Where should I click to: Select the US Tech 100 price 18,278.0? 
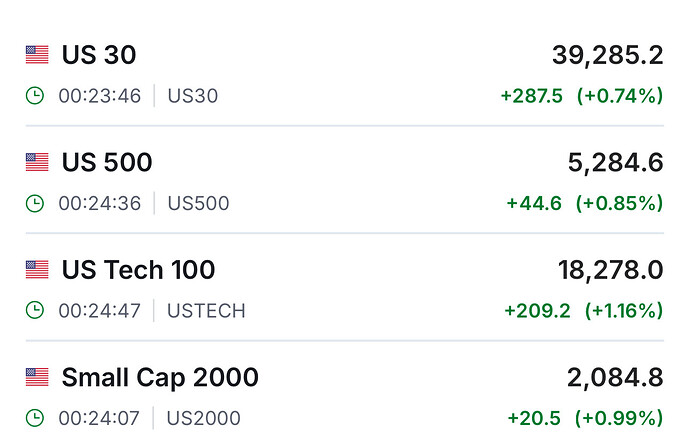click(610, 270)
